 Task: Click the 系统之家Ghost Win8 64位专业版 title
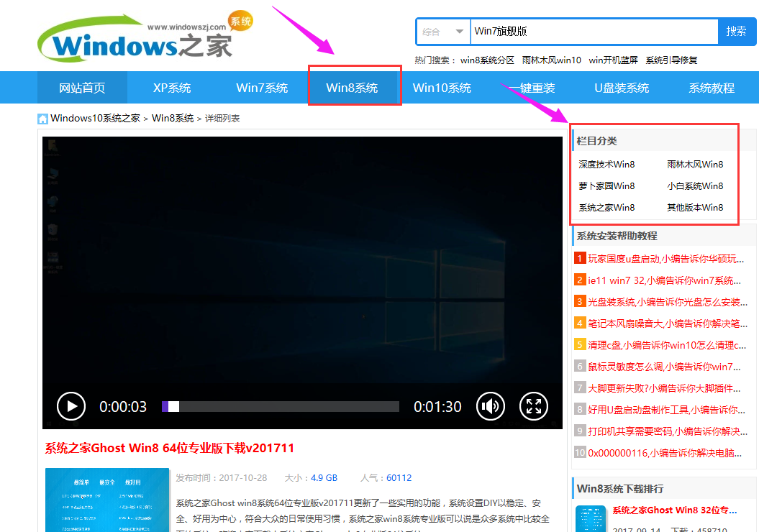170,449
